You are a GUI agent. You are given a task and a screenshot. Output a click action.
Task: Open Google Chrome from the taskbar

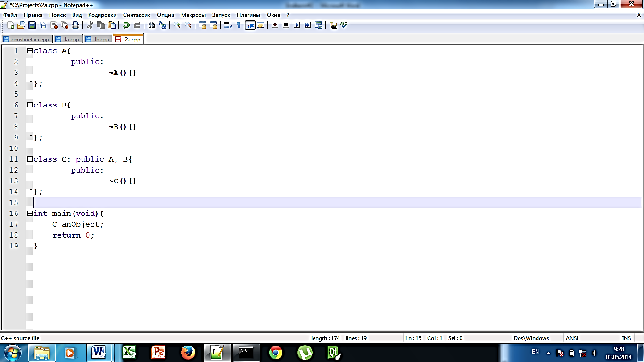tap(276, 353)
